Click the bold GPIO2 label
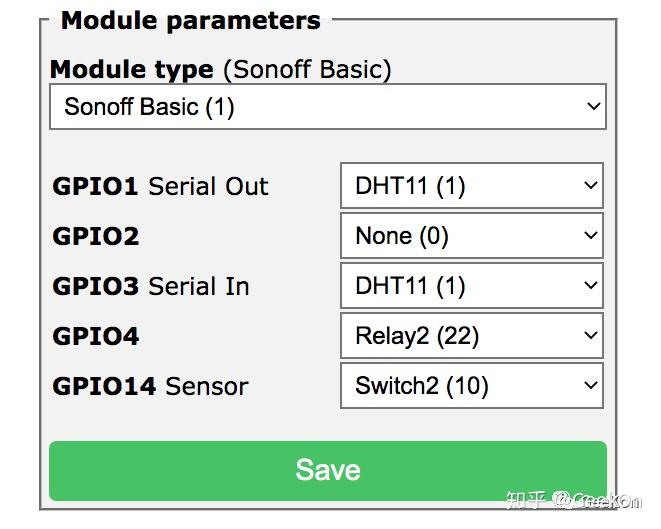 [96, 236]
